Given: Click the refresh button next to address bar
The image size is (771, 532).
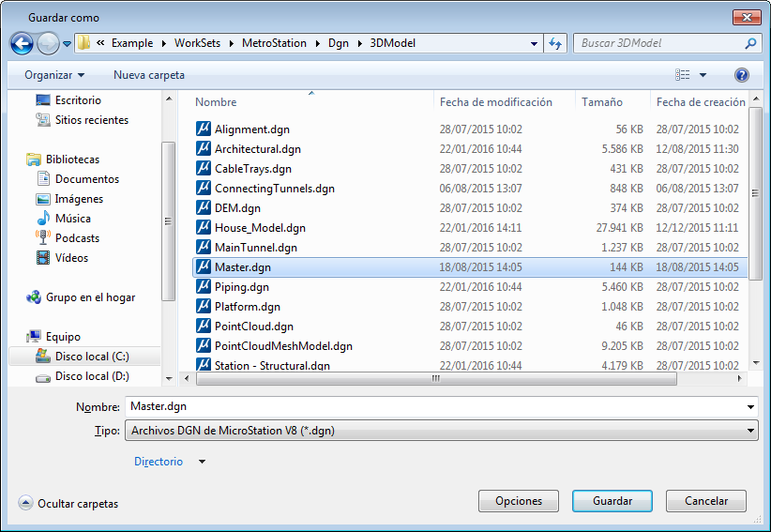Looking at the screenshot, I should coord(555,43).
